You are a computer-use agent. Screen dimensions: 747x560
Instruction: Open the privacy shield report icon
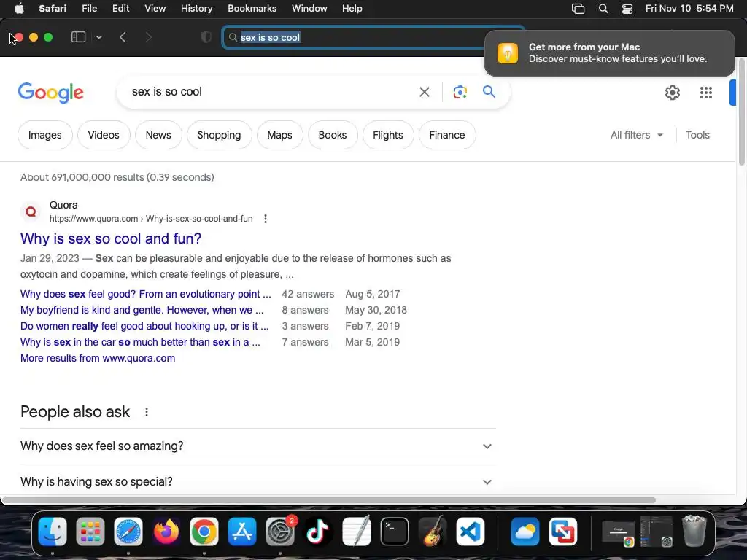tap(206, 37)
